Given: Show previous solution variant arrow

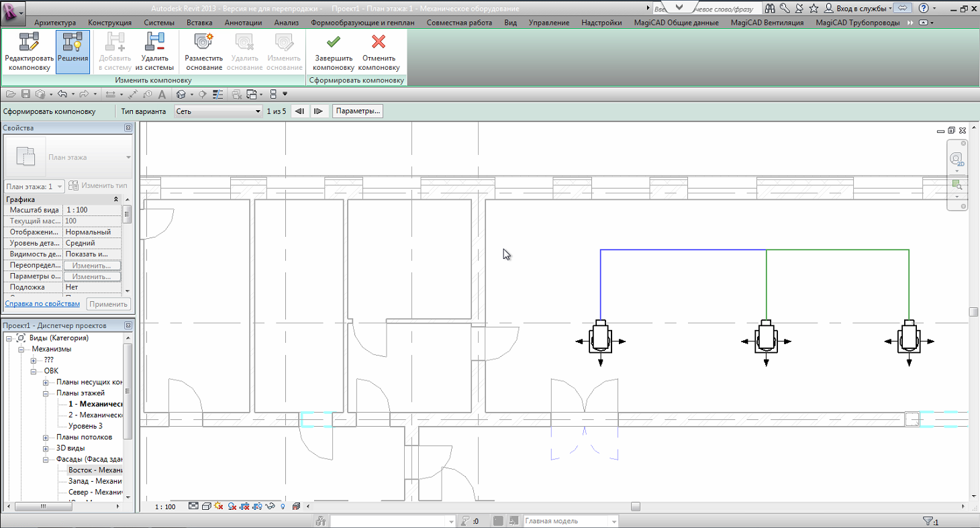Looking at the screenshot, I should [300, 111].
